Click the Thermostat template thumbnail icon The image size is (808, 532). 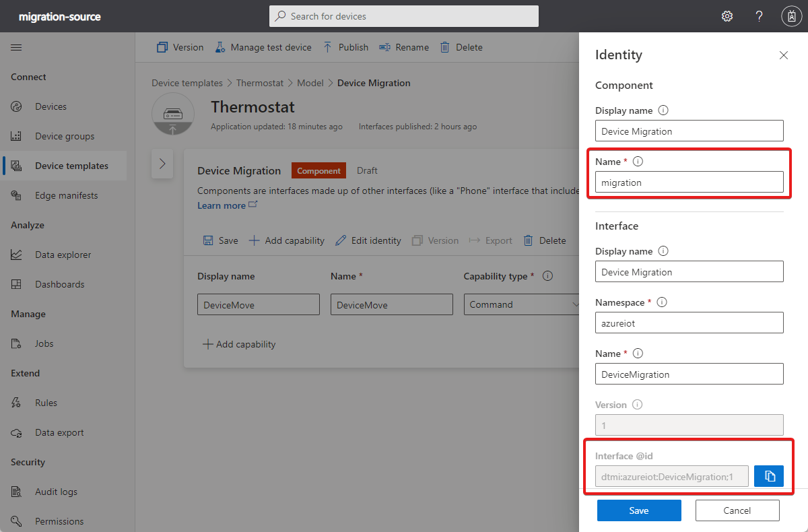point(173,114)
